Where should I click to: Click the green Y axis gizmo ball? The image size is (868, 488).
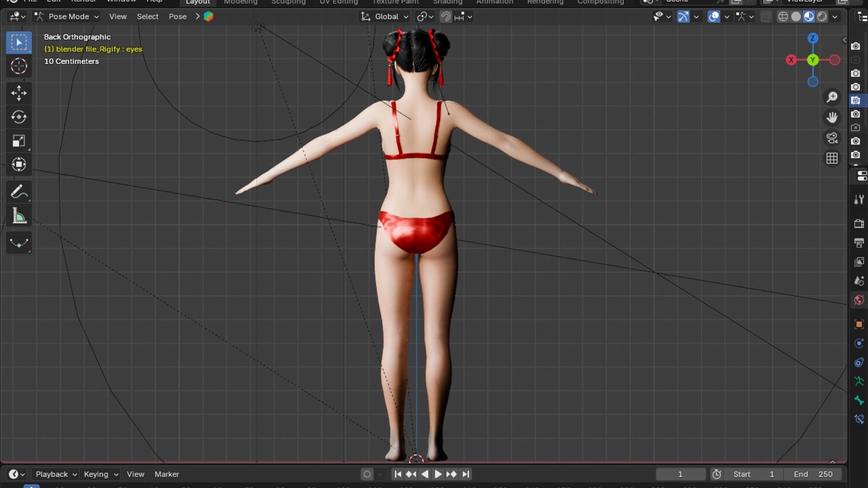pos(813,60)
